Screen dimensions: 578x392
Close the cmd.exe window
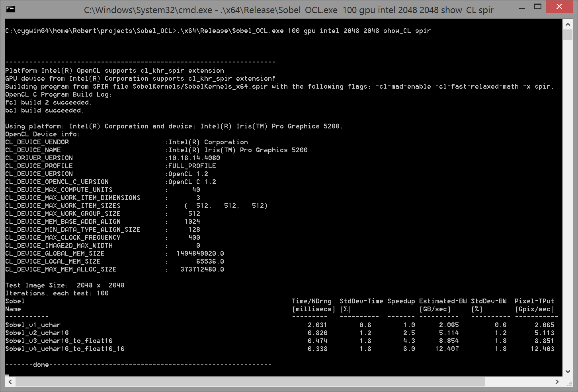click(559, 7)
